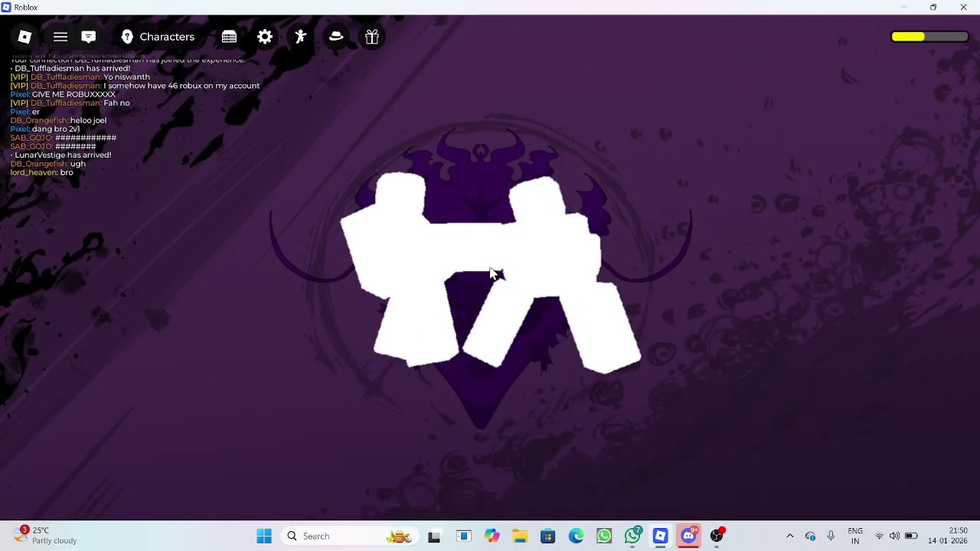Restore down the Roblox window
The image size is (980, 551).
(x=933, y=7)
